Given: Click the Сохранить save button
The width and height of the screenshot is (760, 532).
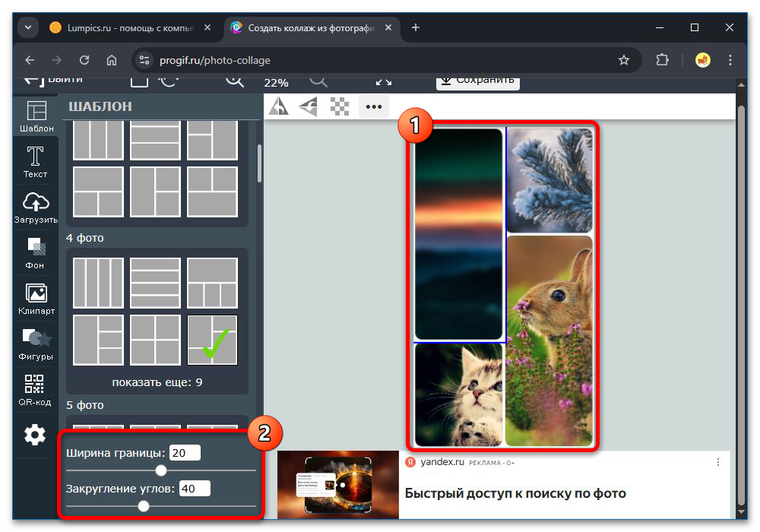Looking at the screenshot, I should click(477, 80).
